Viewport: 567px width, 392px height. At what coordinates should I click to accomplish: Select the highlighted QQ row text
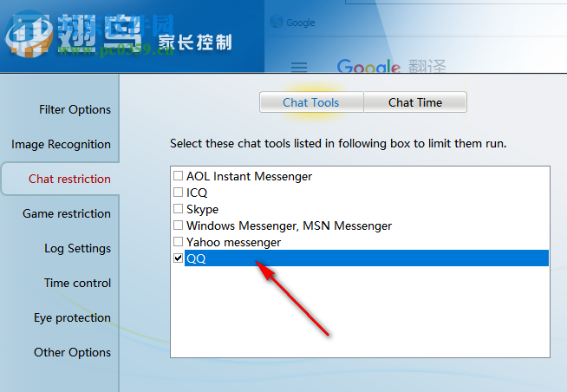pyautogui.click(x=196, y=258)
